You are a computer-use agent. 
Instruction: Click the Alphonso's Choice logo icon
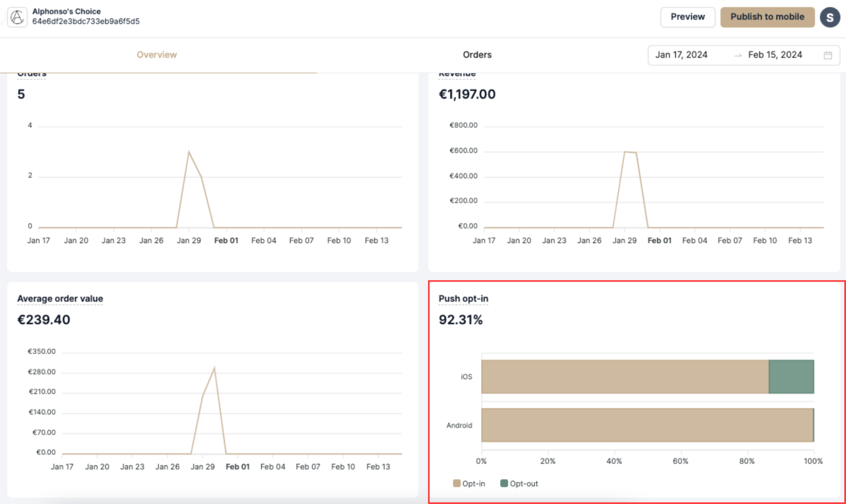point(17,17)
